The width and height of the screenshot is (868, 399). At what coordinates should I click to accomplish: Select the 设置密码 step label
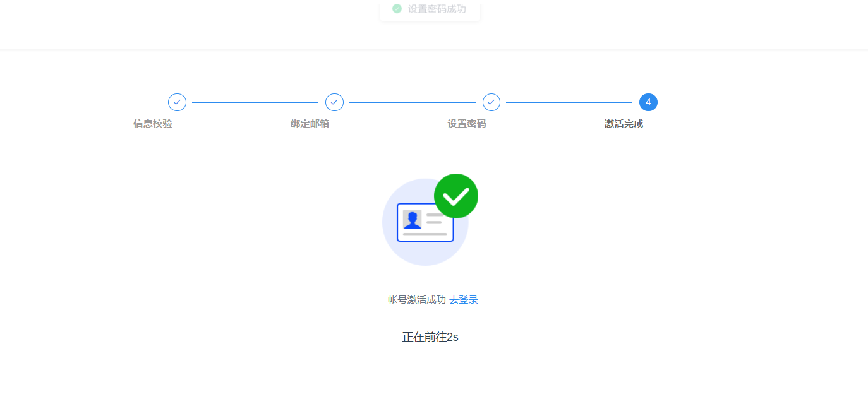[467, 124]
